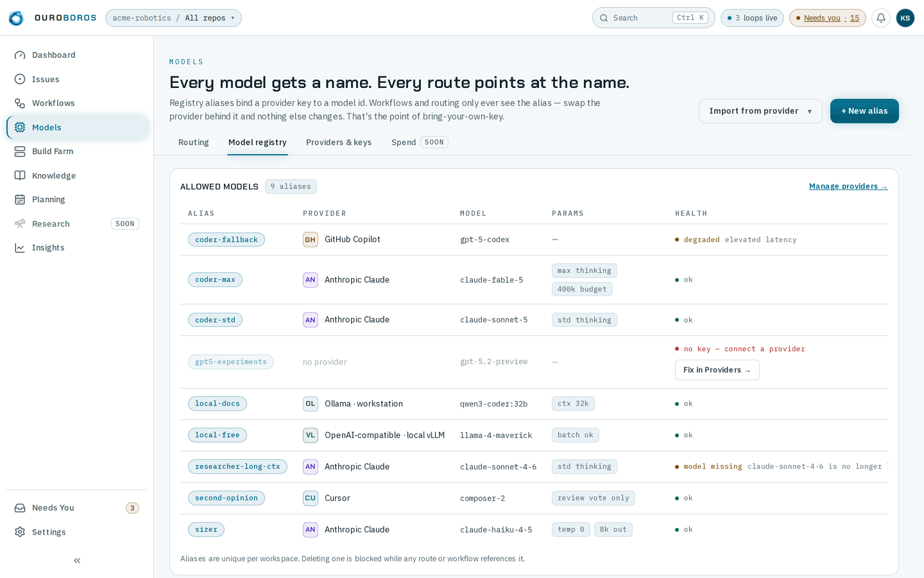
Task: Open Insights in the sidebar
Action: coord(77,248)
